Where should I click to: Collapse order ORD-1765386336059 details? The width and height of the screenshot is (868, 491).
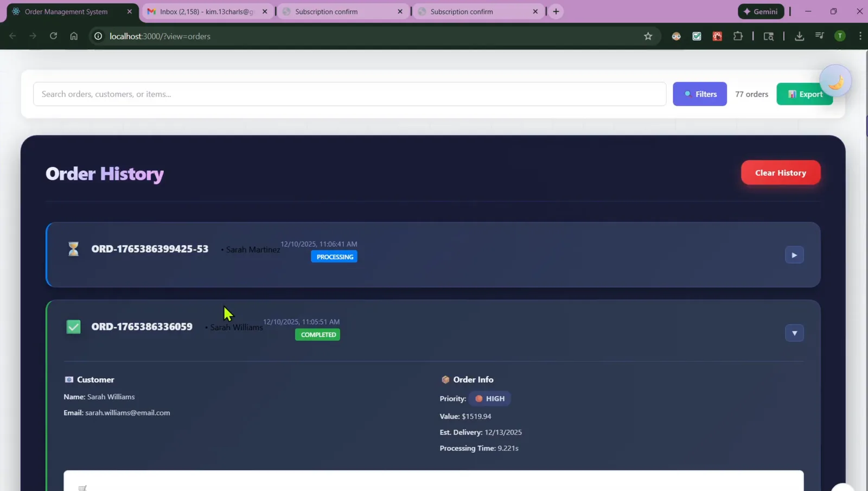point(794,333)
